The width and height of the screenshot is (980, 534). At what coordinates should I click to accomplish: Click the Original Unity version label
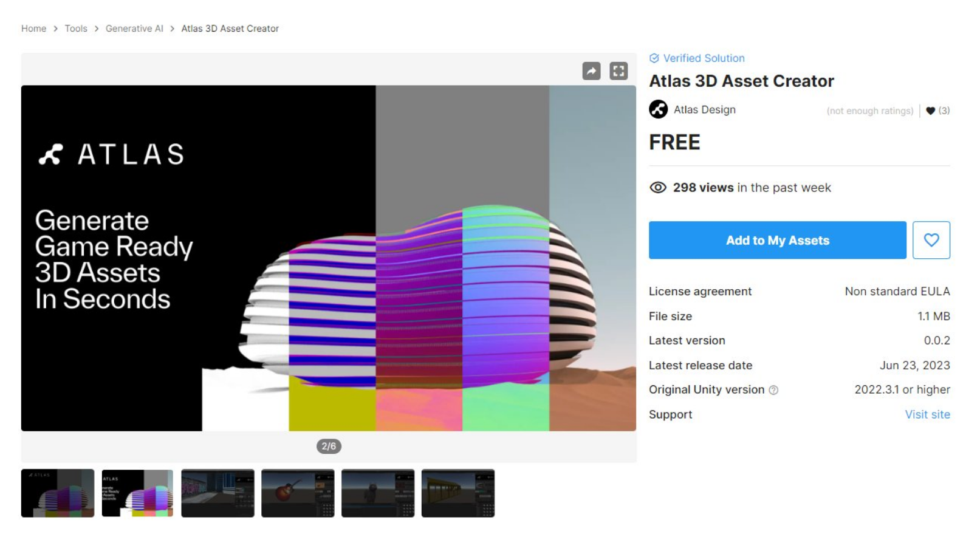[x=707, y=390]
